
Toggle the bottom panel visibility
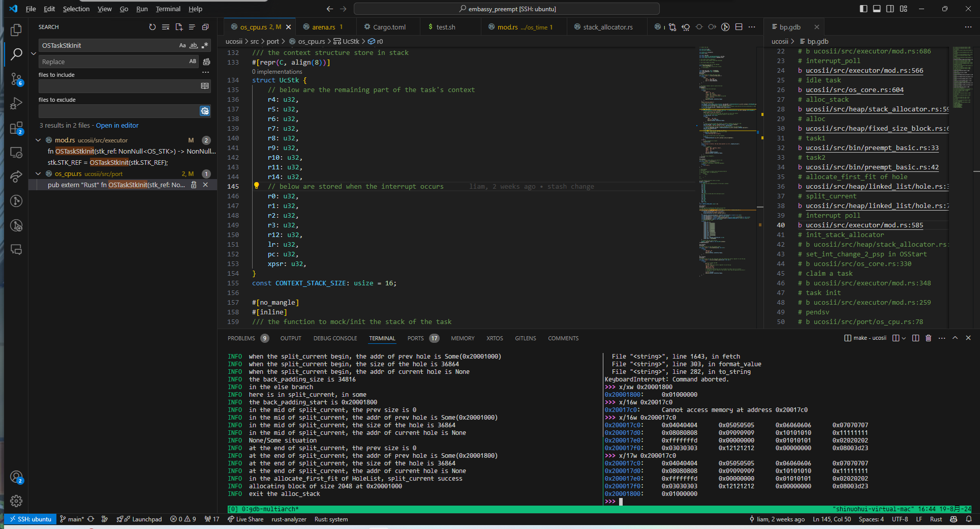877,9
